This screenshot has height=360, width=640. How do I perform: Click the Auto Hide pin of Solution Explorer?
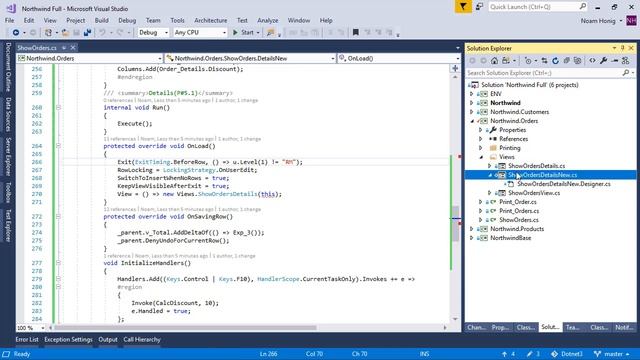click(622, 48)
